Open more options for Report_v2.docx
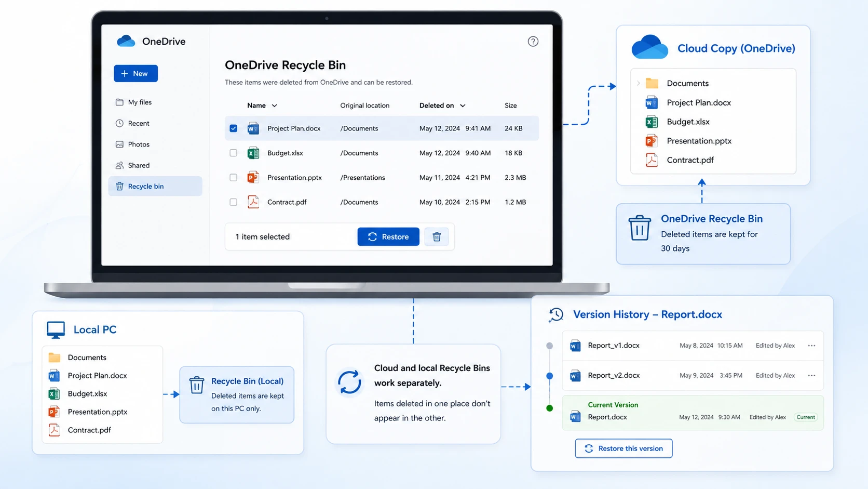868x489 pixels. coord(811,375)
